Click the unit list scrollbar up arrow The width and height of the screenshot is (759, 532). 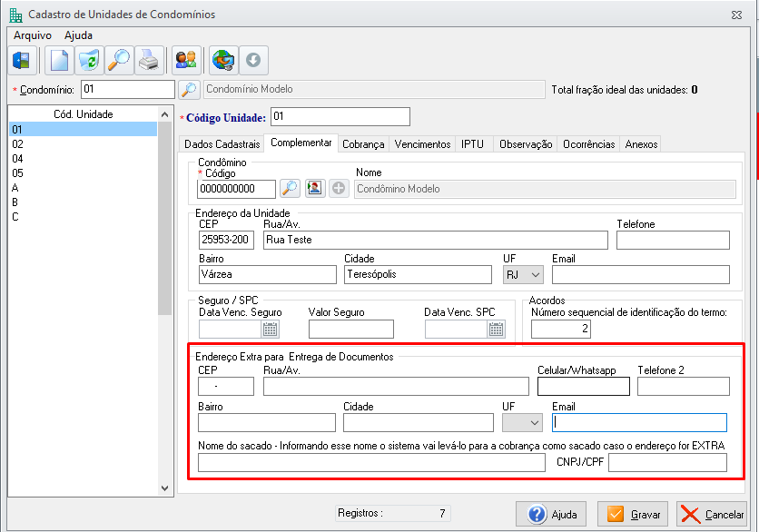[164, 114]
